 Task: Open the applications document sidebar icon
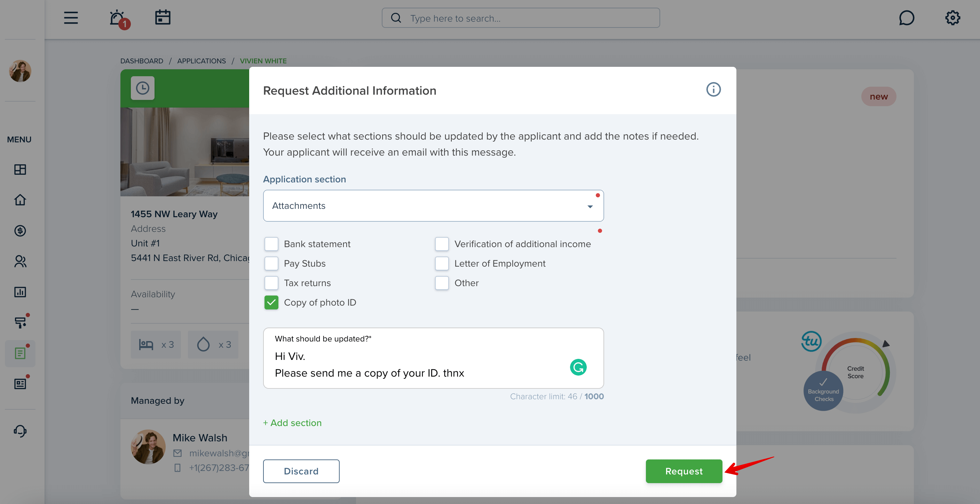(x=20, y=353)
